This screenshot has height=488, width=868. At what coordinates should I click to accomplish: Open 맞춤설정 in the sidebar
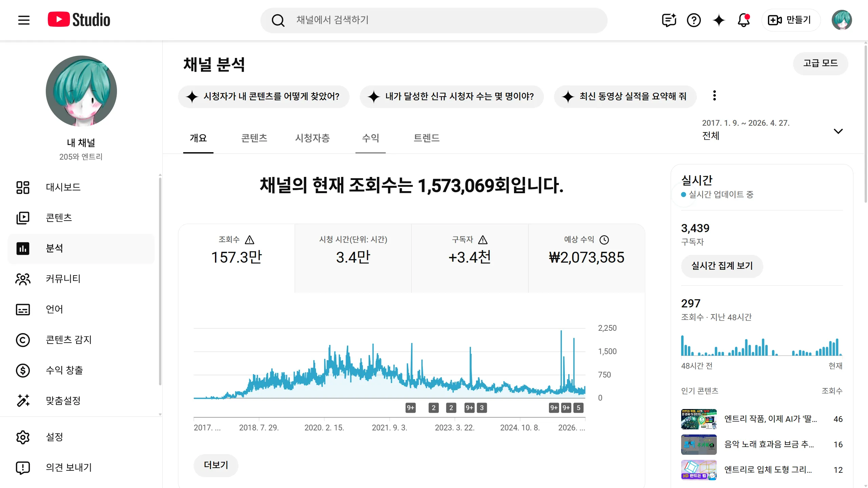(81, 401)
